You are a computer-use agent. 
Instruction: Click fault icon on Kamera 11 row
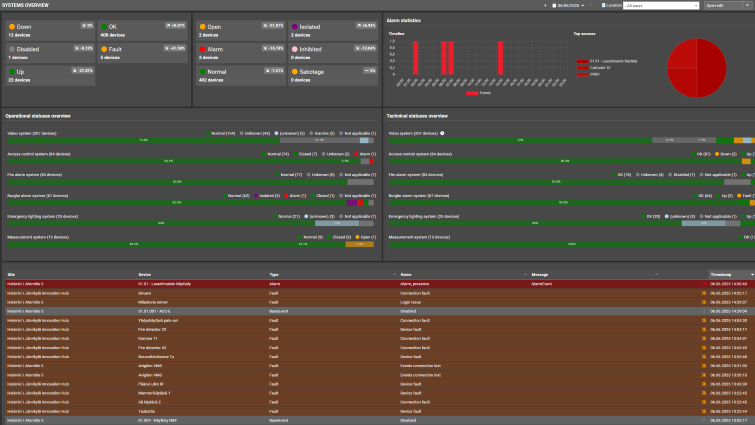[x=703, y=339]
